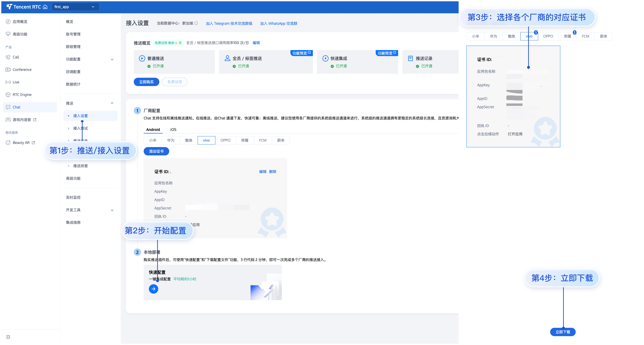Select the RTC Engine cube icon

(x=8, y=95)
